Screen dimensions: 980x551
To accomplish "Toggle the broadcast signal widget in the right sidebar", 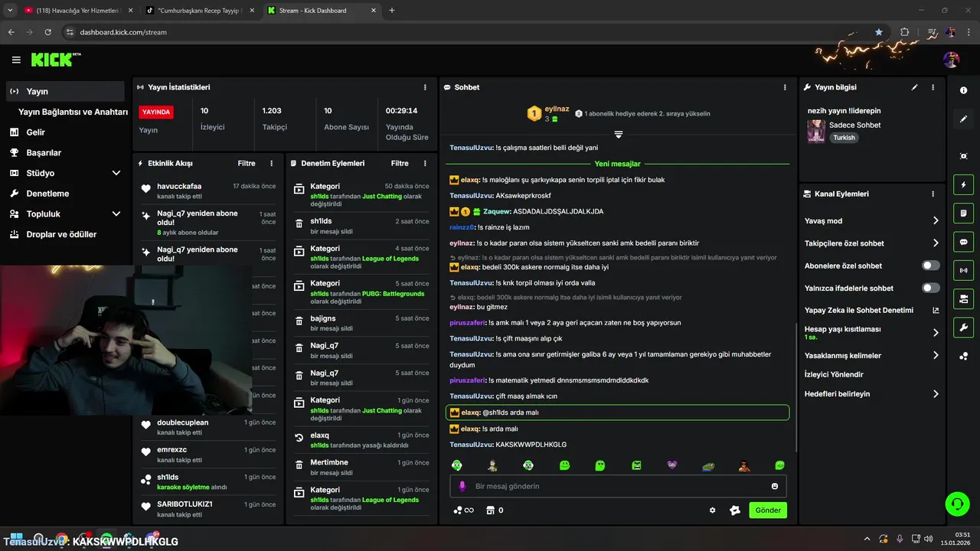I will pyautogui.click(x=963, y=269).
